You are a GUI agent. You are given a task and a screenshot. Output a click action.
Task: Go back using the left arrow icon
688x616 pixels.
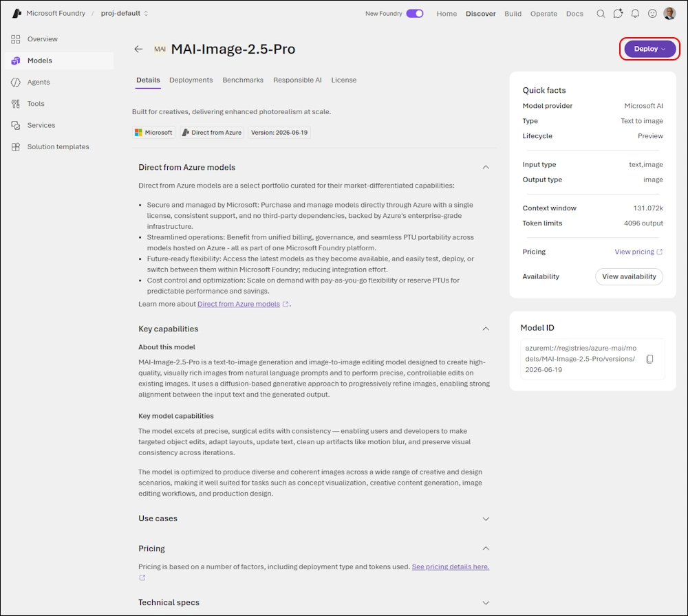138,49
